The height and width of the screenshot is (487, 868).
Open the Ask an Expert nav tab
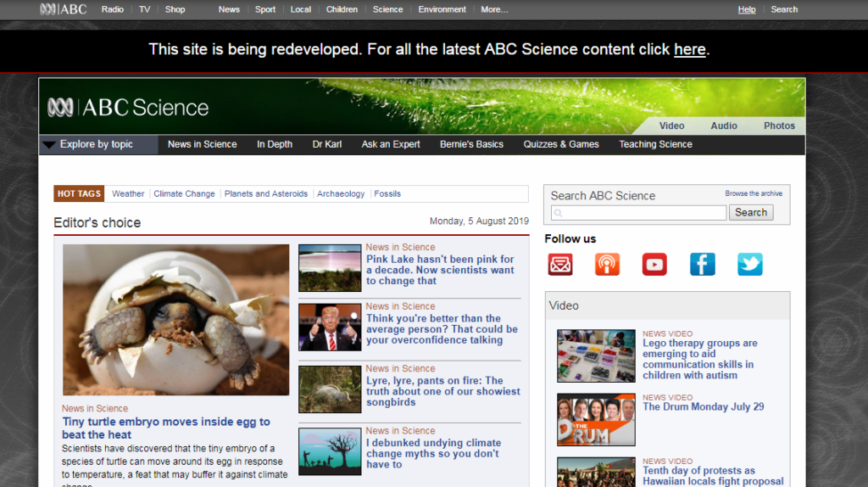(x=391, y=144)
